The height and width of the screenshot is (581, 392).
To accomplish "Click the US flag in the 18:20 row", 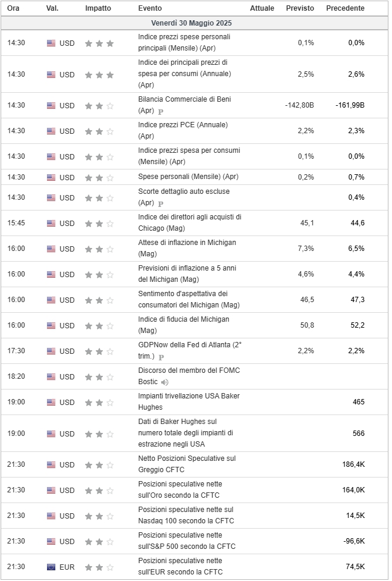I will (51, 376).
